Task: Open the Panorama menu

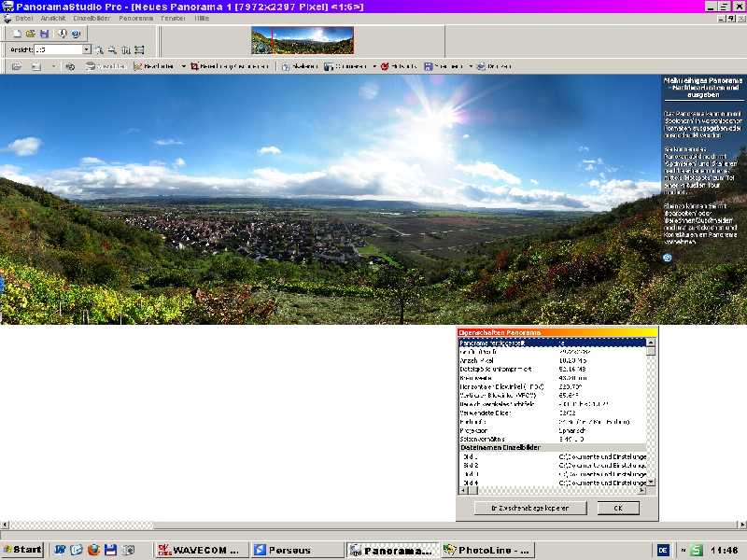Action: coord(135,18)
